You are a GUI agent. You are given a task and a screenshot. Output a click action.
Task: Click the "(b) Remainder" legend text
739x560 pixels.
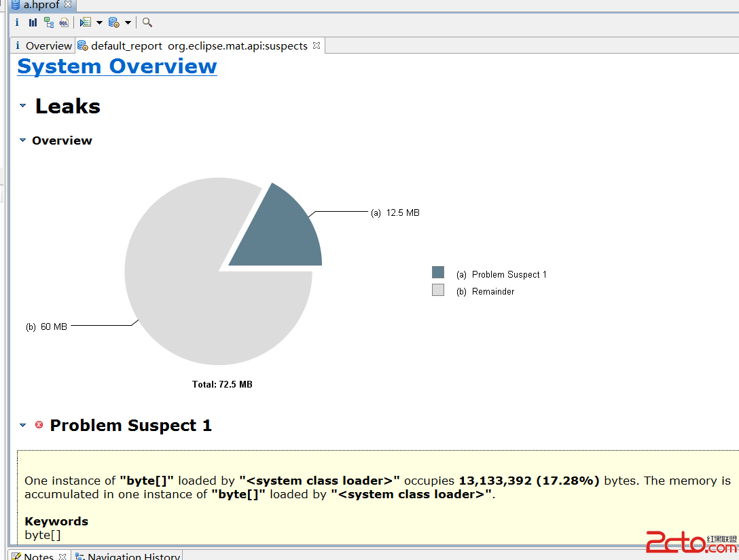(x=486, y=291)
